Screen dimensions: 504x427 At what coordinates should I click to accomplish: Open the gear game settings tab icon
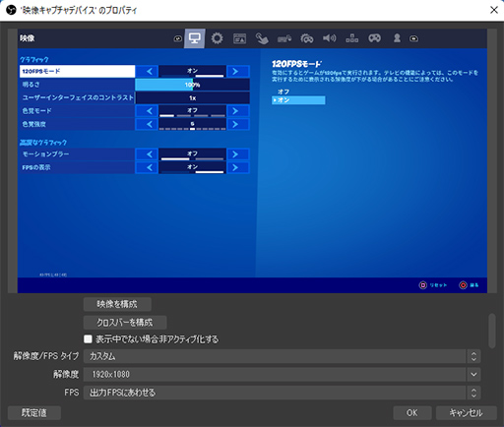point(217,38)
